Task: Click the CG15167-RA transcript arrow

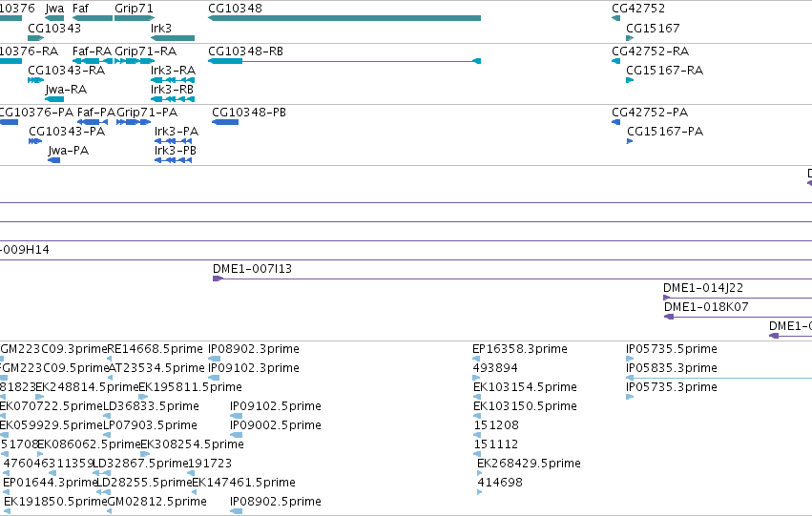Action: point(630,80)
